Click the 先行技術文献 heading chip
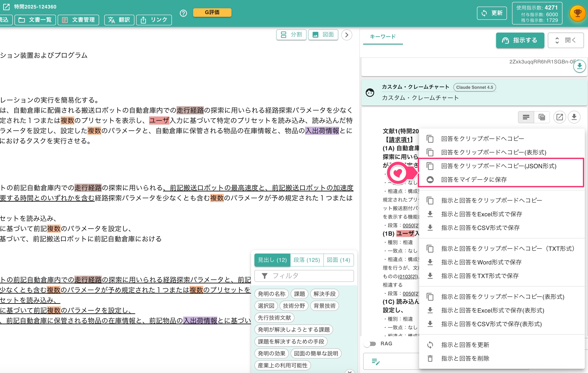 (274, 318)
